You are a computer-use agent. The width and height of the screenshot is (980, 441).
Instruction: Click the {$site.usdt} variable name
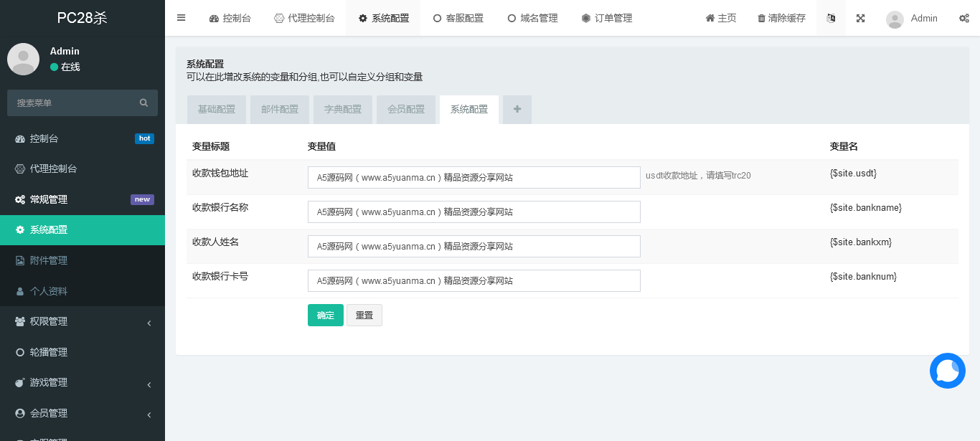853,174
